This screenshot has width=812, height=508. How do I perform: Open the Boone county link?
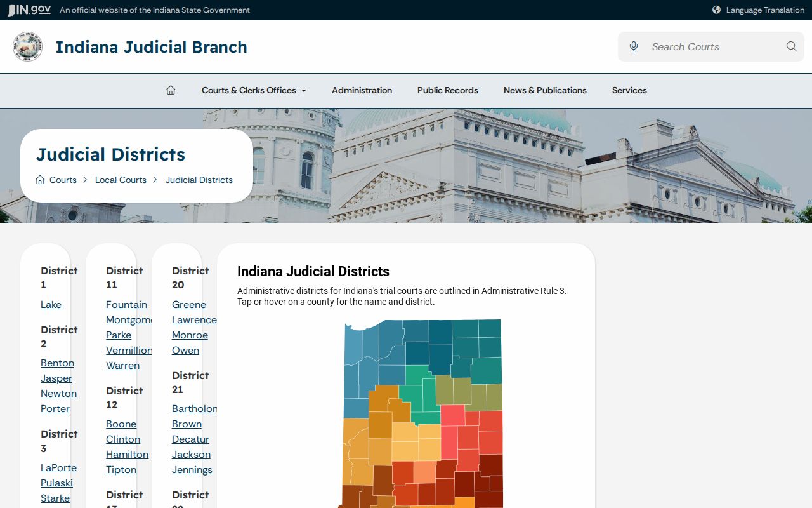121,424
